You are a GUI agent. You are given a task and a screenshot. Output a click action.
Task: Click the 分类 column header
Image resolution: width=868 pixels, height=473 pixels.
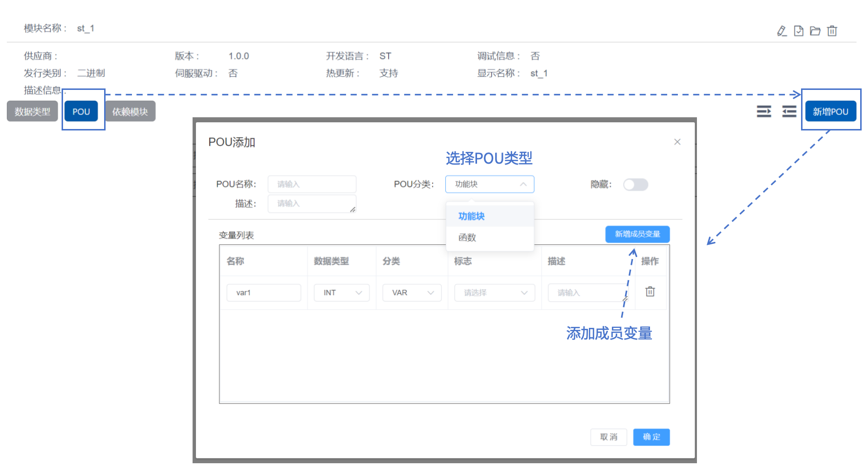pos(391,261)
